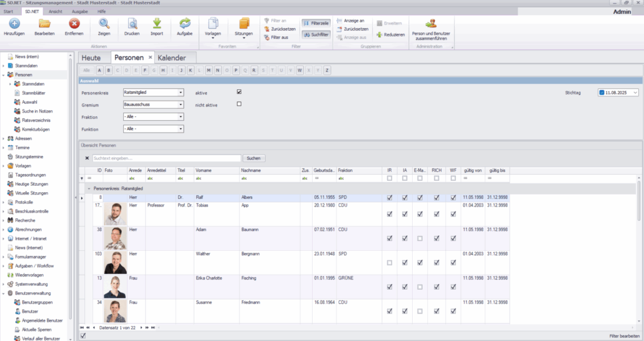Open the Personenkreis dropdown
The height and width of the screenshot is (341, 644).
(181, 93)
